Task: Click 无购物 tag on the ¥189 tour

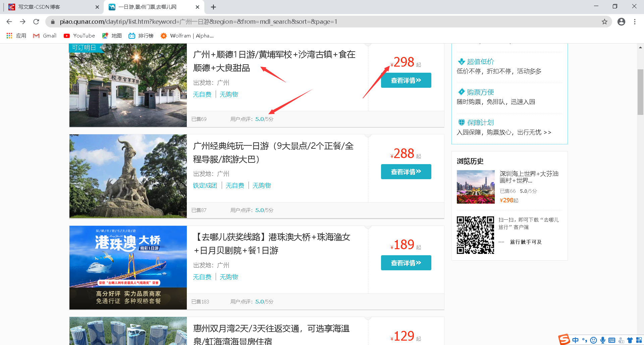Action: point(229,277)
